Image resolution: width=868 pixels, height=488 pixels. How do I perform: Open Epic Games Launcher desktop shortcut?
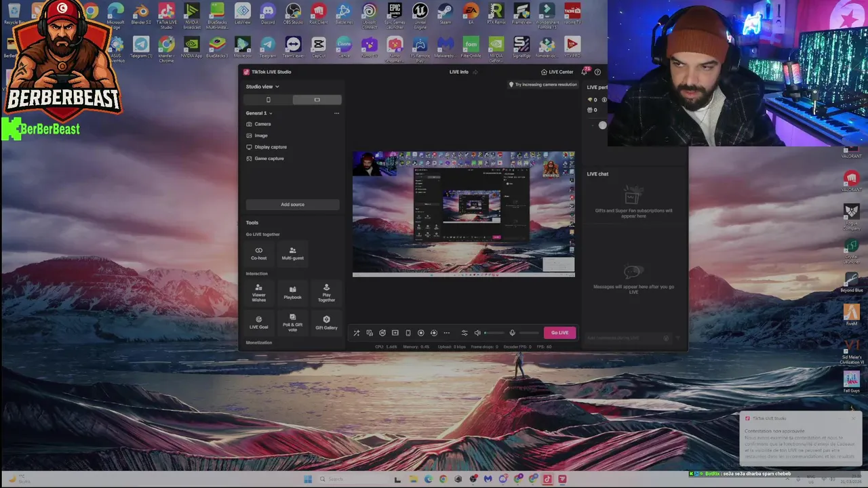[395, 15]
